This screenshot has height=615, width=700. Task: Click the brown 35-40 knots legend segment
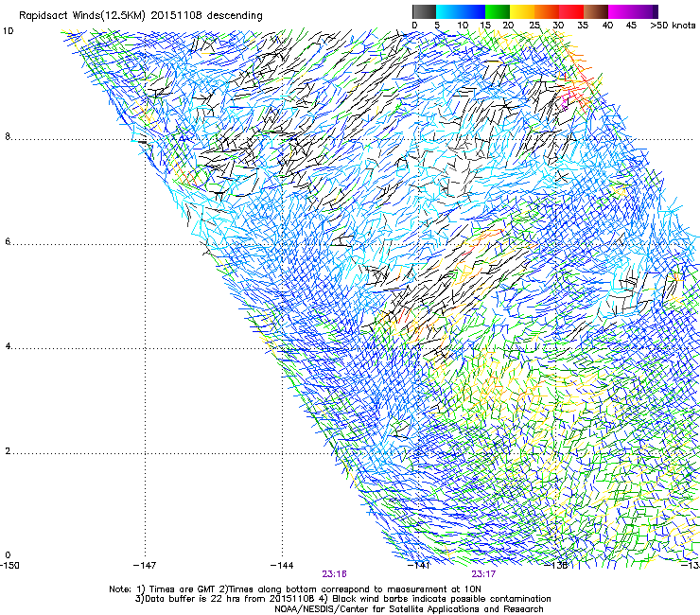pos(596,11)
